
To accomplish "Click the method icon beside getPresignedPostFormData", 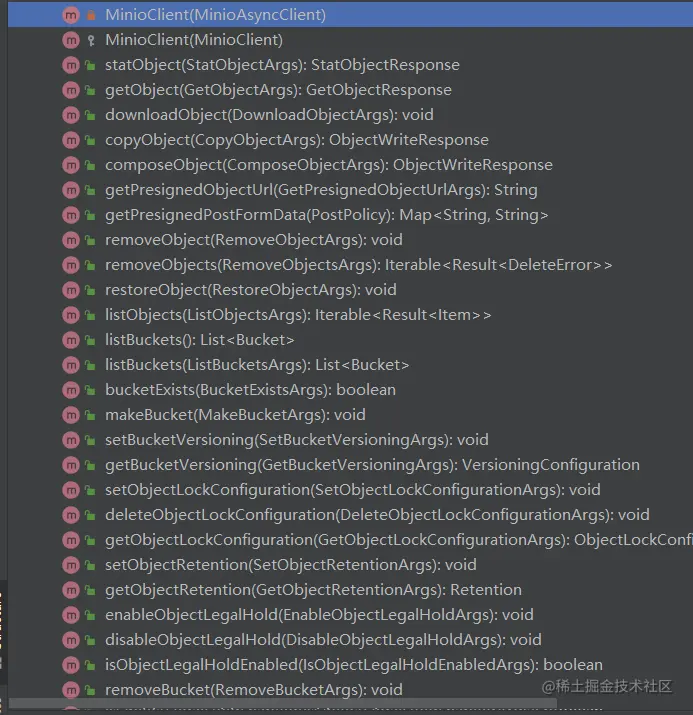I will [71, 215].
